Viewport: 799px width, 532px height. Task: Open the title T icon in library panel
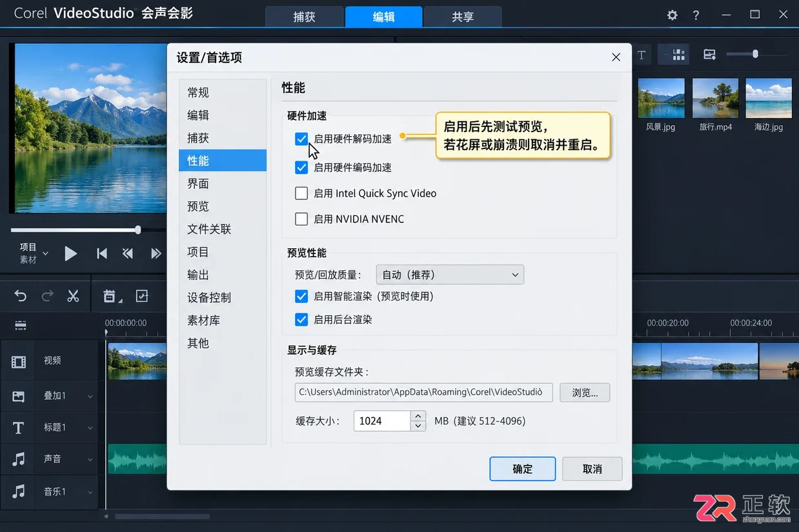click(642, 55)
